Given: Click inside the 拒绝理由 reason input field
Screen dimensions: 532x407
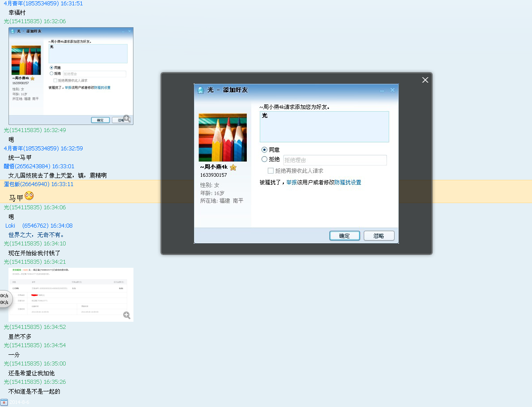Looking at the screenshot, I should pos(335,160).
